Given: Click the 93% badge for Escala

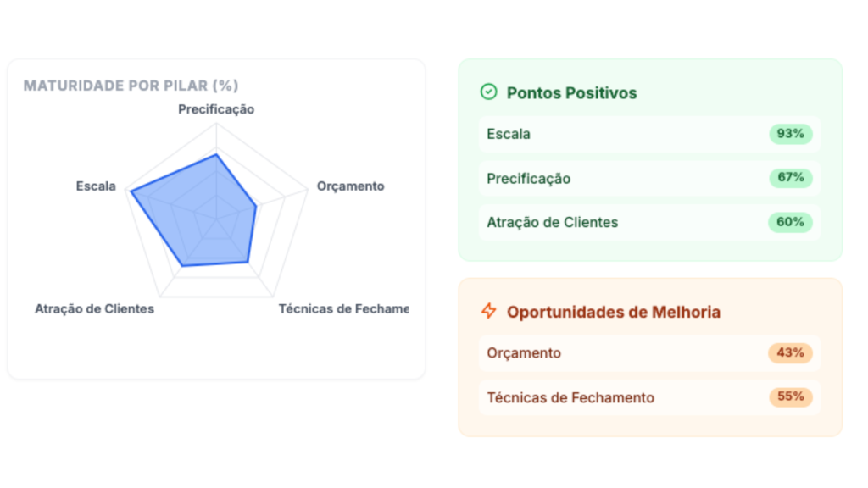Looking at the screenshot, I should pyautogui.click(x=790, y=134).
